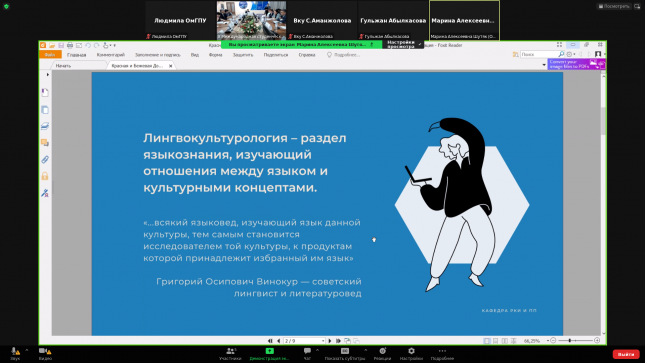
Task: Click the green Демонстрация экрана share button
Action: (x=269, y=354)
